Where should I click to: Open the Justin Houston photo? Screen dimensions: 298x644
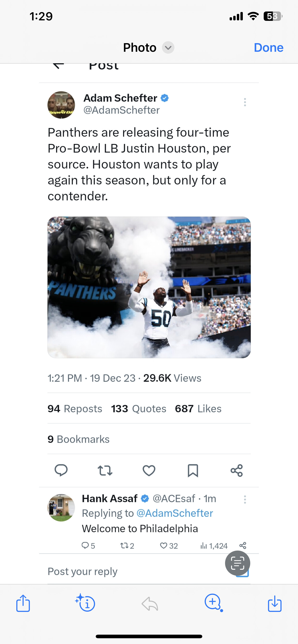149,287
